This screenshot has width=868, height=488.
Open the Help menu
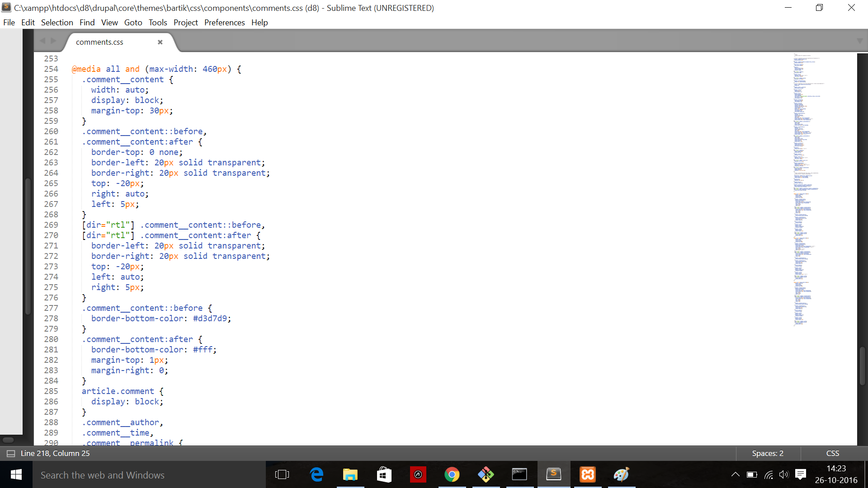coord(259,23)
